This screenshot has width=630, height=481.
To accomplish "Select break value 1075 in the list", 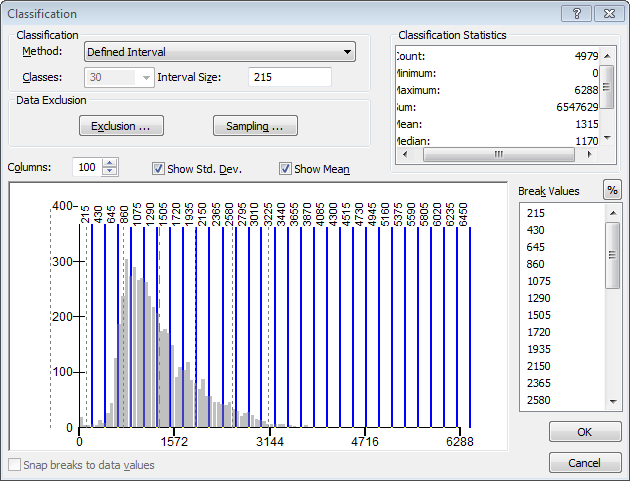I will pyautogui.click(x=538, y=281).
